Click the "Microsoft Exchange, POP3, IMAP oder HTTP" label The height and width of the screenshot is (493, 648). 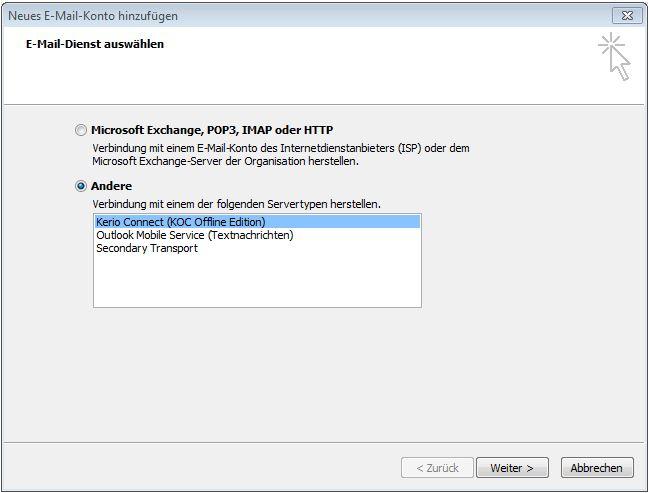coord(212,130)
